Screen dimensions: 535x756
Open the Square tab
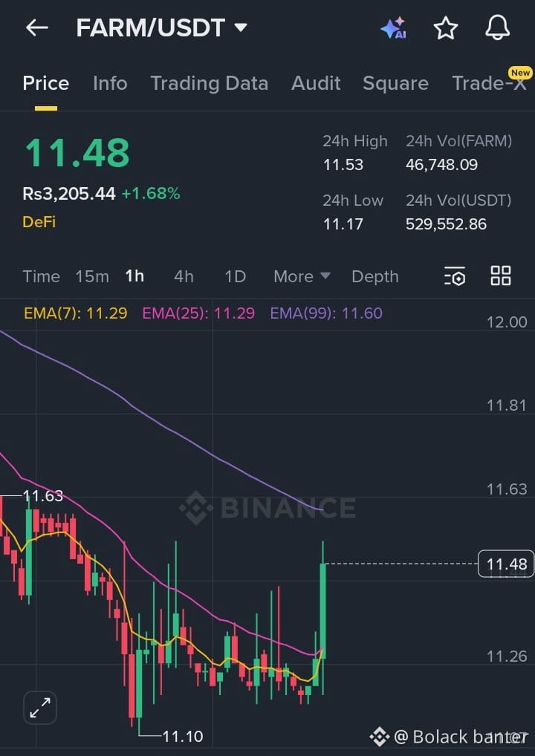coord(395,83)
